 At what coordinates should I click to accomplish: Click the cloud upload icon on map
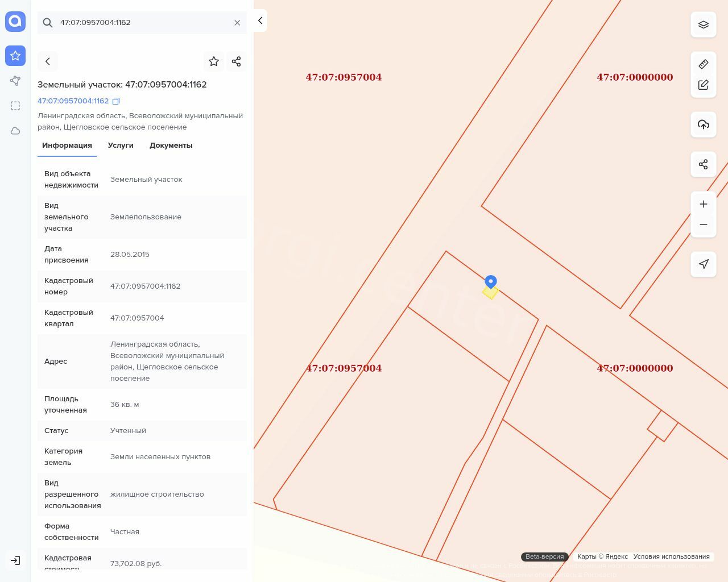coord(704,124)
